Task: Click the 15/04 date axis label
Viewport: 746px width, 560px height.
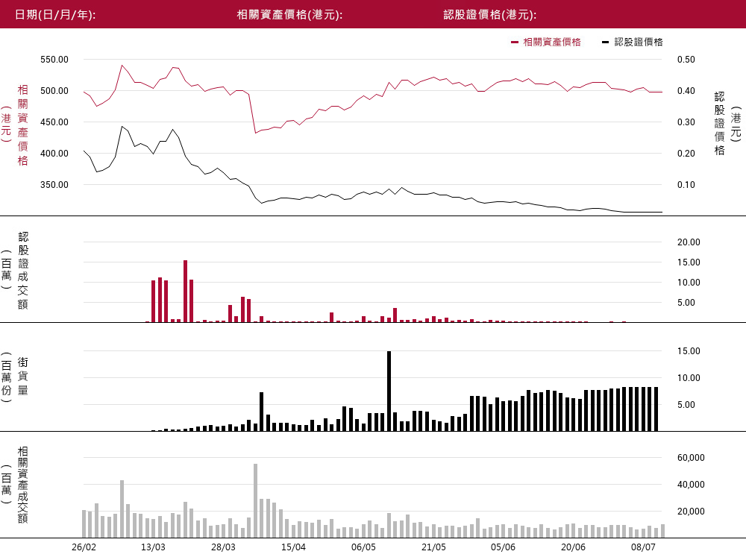Action: 293,547
